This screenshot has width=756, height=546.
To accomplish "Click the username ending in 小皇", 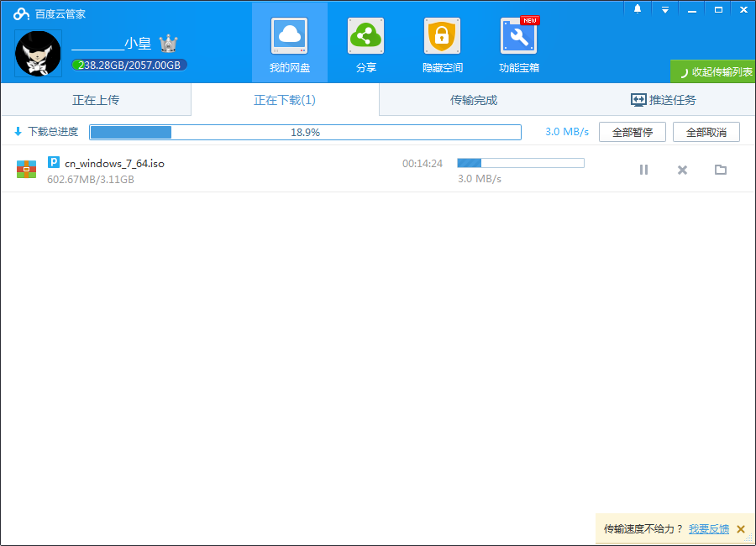I will click(112, 44).
